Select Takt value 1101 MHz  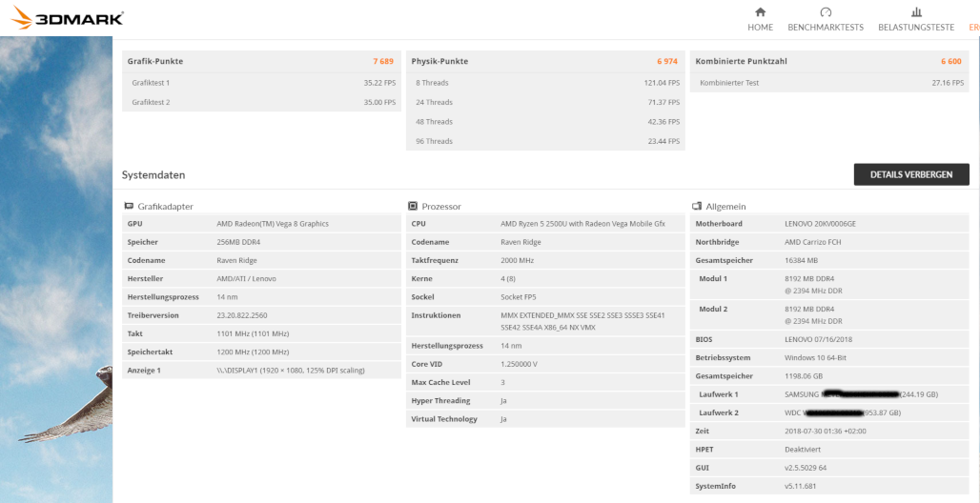coord(253,333)
